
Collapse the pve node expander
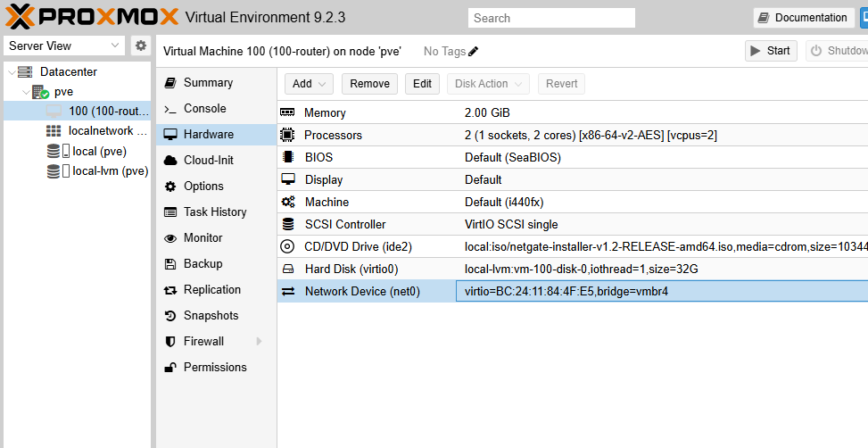pyautogui.click(x=26, y=92)
